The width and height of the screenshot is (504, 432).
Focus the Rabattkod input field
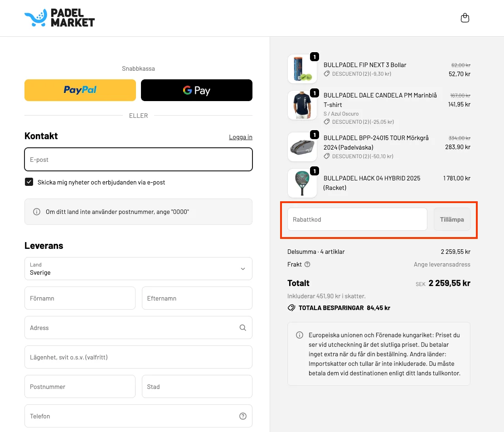[357, 219]
